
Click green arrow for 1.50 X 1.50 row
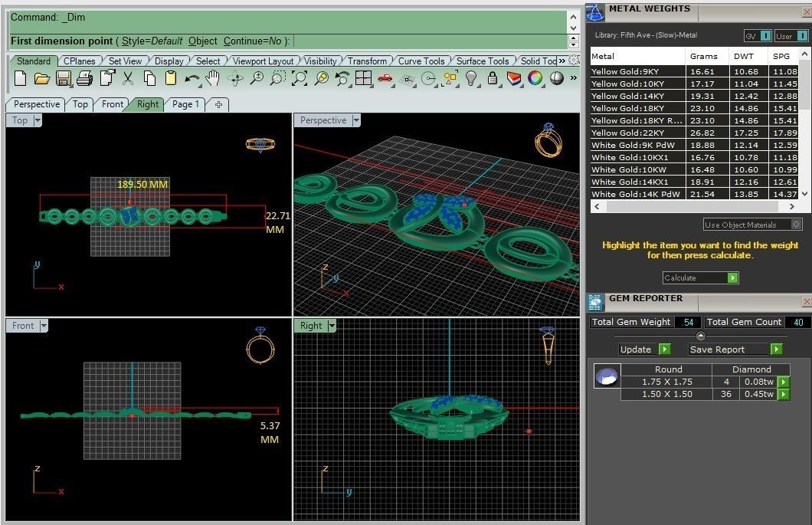784,395
